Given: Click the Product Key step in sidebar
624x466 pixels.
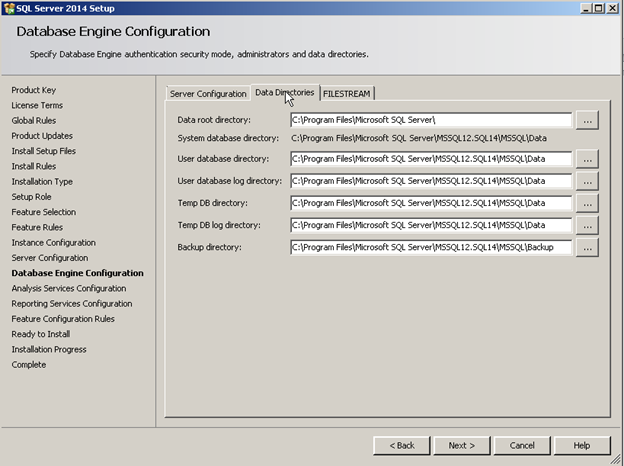Looking at the screenshot, I should [x=33, y=90].
